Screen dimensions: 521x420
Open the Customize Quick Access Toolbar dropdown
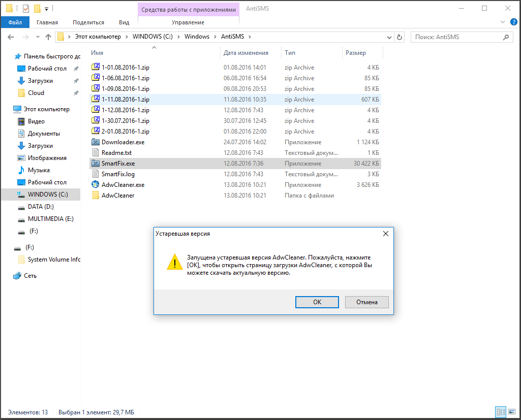click(47, 9)
